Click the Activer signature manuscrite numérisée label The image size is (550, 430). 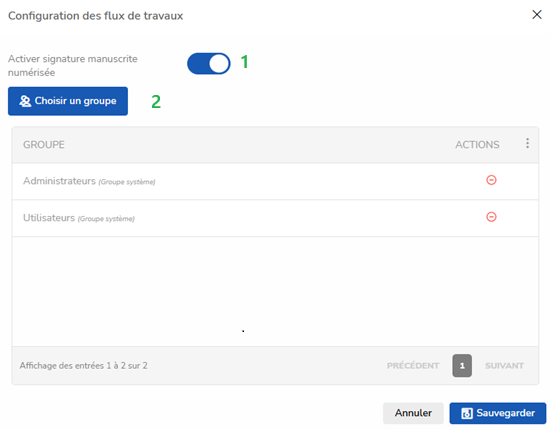click(x=73, y=66)
